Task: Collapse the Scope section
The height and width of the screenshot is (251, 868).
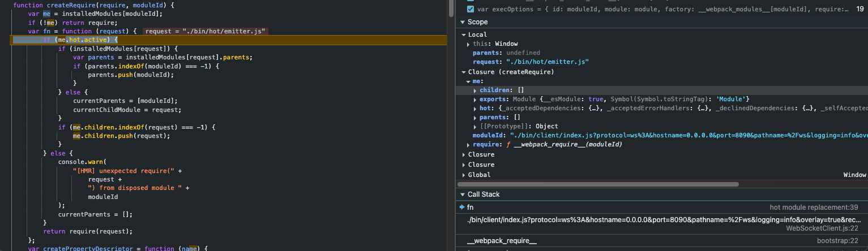Action: tap(463, 22)
